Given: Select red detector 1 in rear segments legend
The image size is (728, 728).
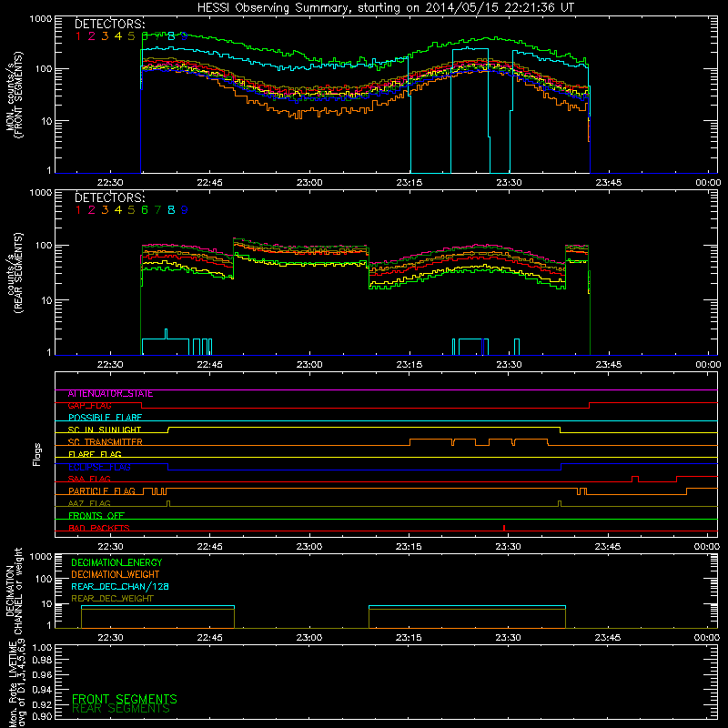Looking at the screenshot, I should coord(78,210).
